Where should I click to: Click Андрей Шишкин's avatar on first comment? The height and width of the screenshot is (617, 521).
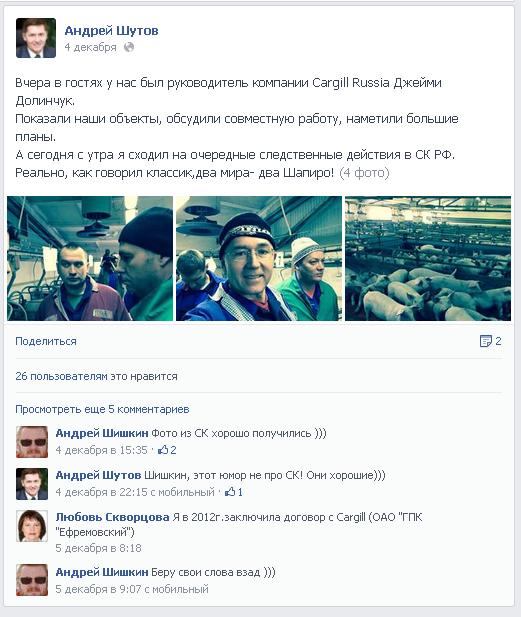[x=32, y=442]
